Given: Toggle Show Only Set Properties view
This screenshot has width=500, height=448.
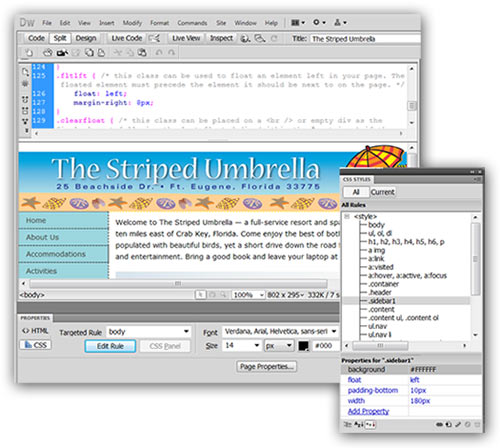Looking at the screenshot, I should (x=370, y=425).
